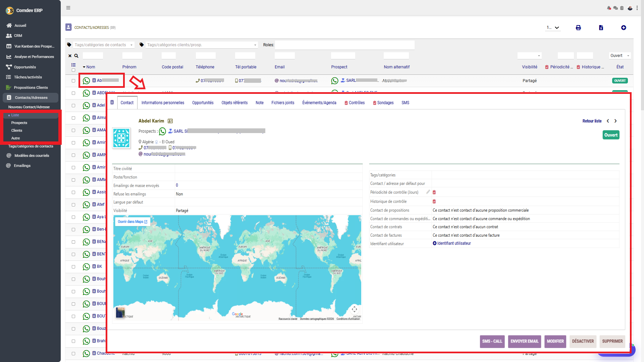The image size is (644, 362).
Task: Switch to Sondages tab
Action: tap(383, 103)
